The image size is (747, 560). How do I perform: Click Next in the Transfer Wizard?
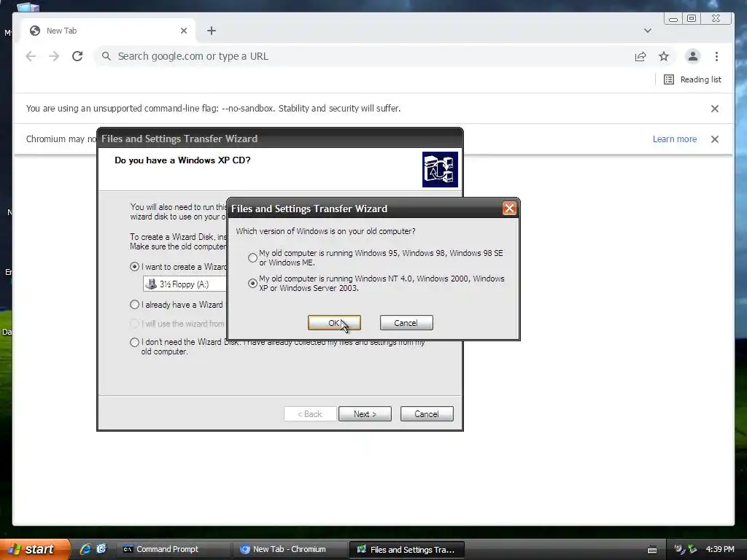(x=365, y=414)
